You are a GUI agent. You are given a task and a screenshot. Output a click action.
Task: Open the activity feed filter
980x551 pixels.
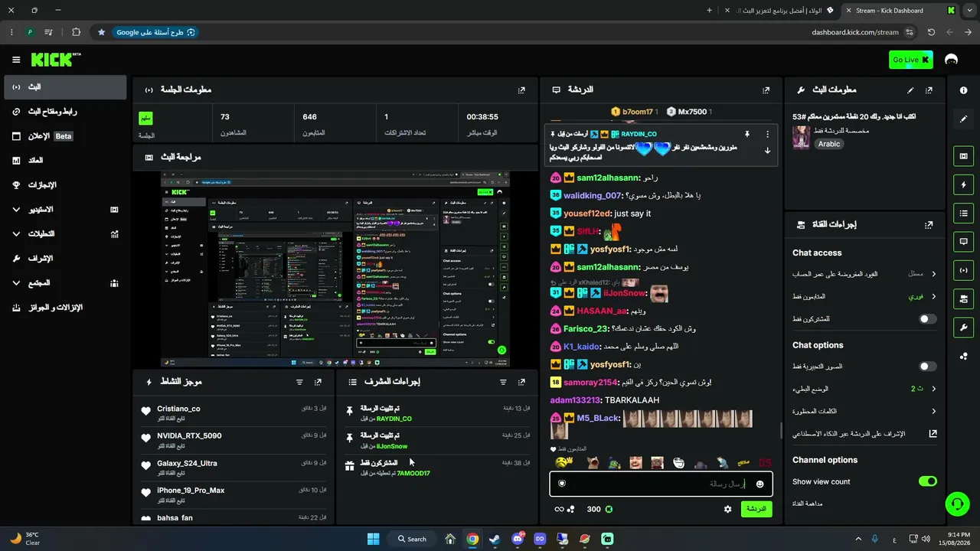[299, 382]
